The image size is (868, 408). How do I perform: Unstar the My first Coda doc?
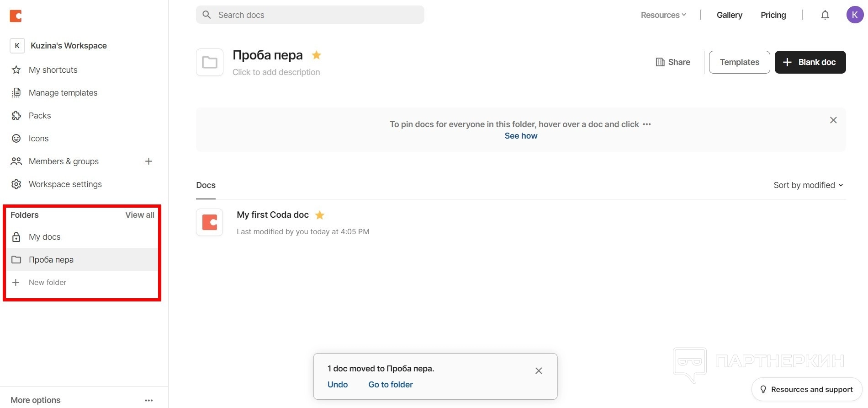pyautogui.click(x=320, y=215)
